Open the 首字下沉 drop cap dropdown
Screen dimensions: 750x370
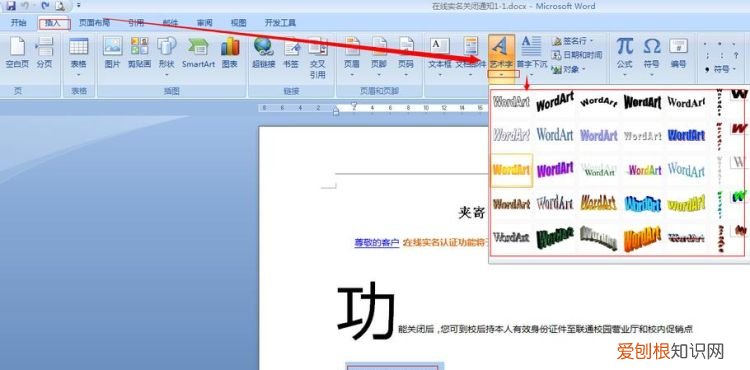click(x=531, y=74)
